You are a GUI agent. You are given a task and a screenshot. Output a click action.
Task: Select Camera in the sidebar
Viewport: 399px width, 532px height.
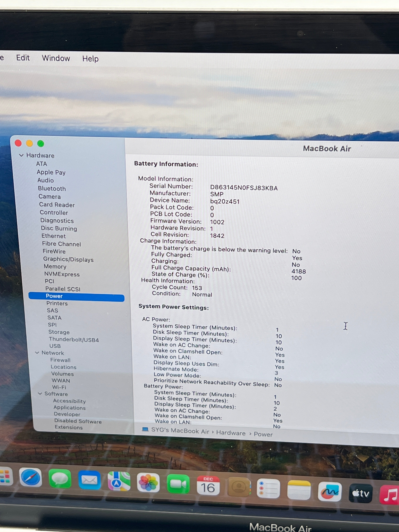click(x=49, y=196)
